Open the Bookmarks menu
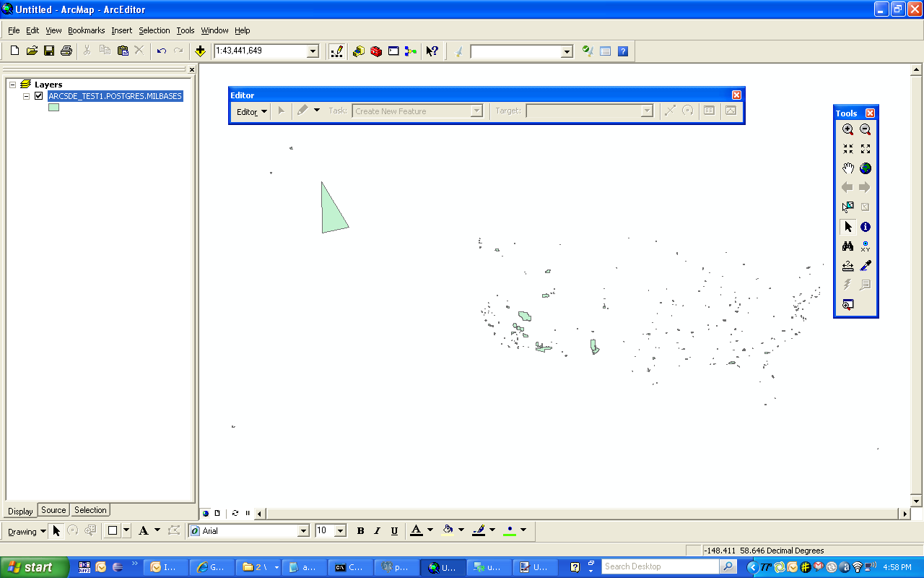Viewport: 924px width, 578px height. tap(86, 30)
